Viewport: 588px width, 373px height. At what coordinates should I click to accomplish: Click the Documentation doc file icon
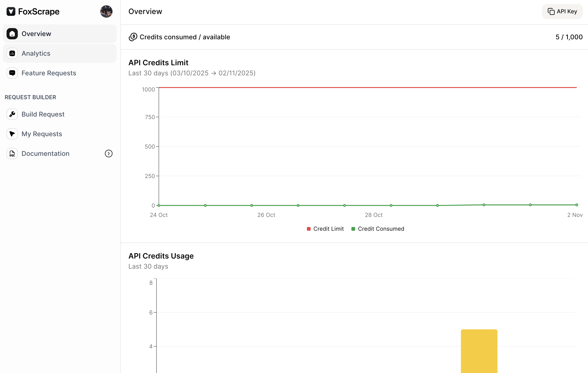(x=12, y=154)
